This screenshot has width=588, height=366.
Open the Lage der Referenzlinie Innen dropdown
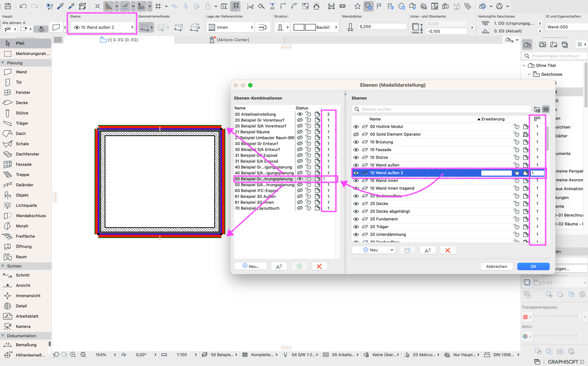[231, 27]
